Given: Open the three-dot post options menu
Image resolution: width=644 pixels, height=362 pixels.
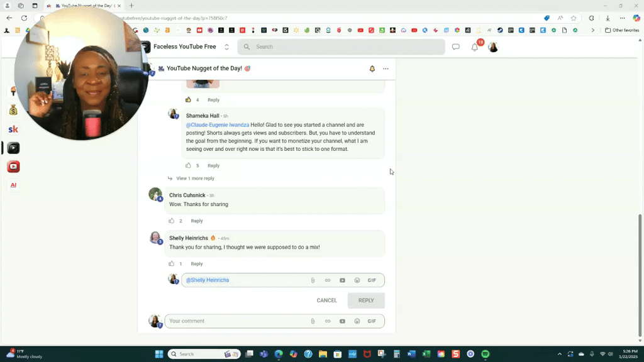Looking at the screenshot, I should (x=386, y=69).
